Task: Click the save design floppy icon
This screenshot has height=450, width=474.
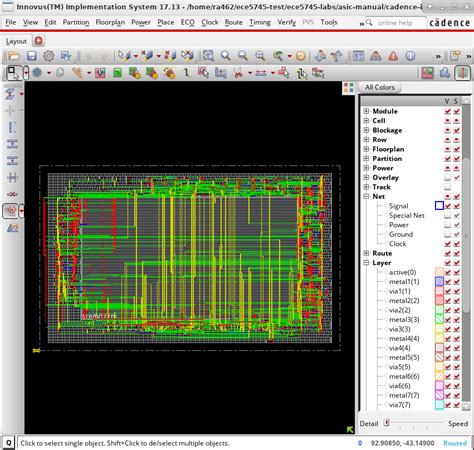Action: coord(32,56)
